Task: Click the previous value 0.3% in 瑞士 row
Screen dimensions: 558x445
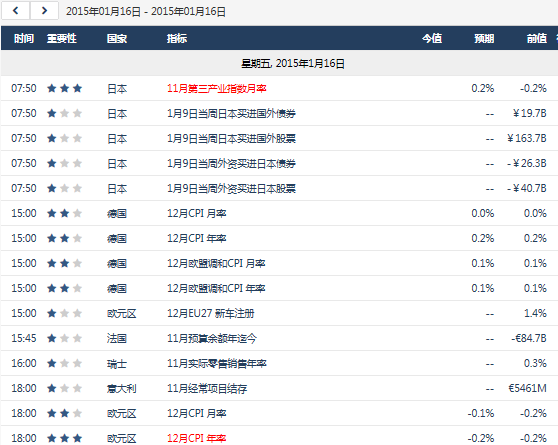Action: [535, 363]
